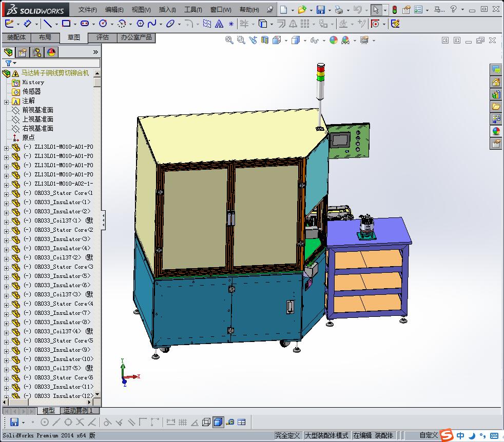The width and height of the screenshot is (504, 442).
Task: Select the Corner Rectangle tool
Action: (66, 24)
